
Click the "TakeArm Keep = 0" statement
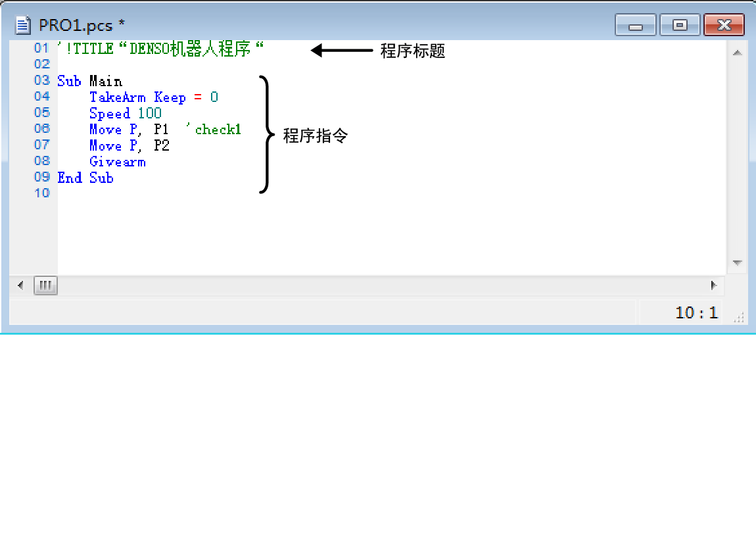154,97
